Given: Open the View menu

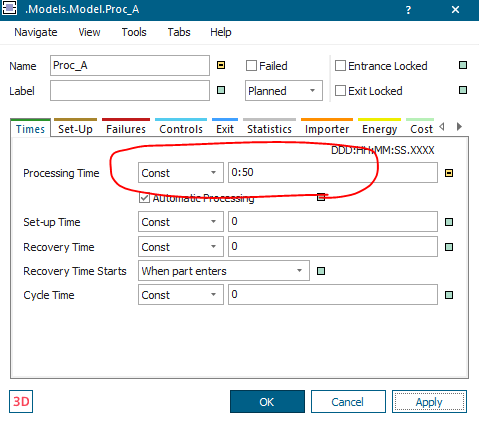Looking at the screenshot, I should (89, 32).
